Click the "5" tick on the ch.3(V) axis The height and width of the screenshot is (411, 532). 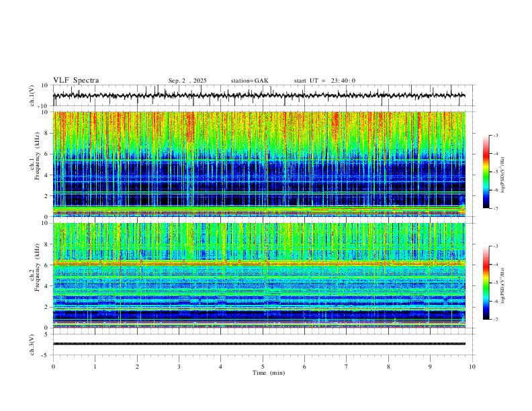(47, 334)
